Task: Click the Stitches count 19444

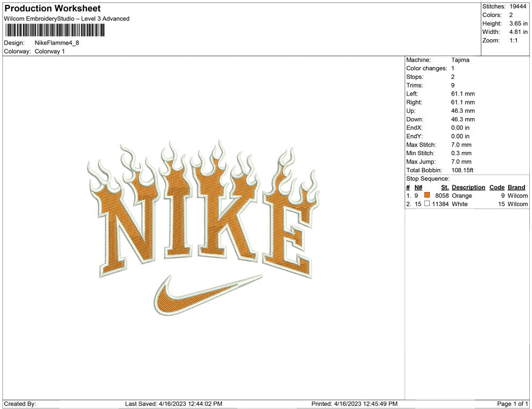Action: click(517, 6)
